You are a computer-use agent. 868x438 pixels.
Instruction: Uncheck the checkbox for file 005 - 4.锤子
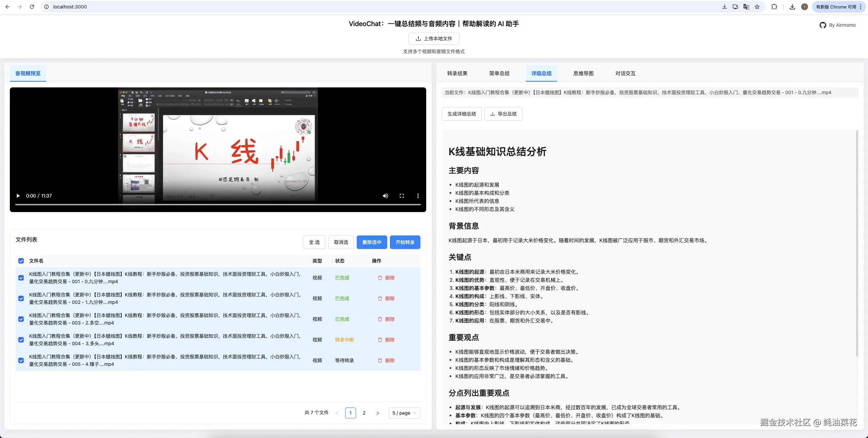click(21, 360)
